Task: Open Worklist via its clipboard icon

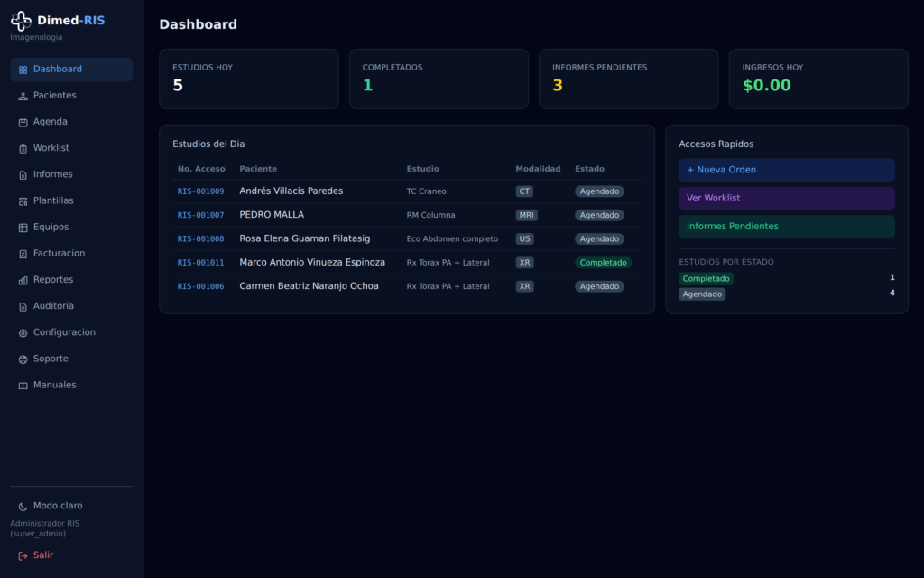Action: click(x=23, y=149)
